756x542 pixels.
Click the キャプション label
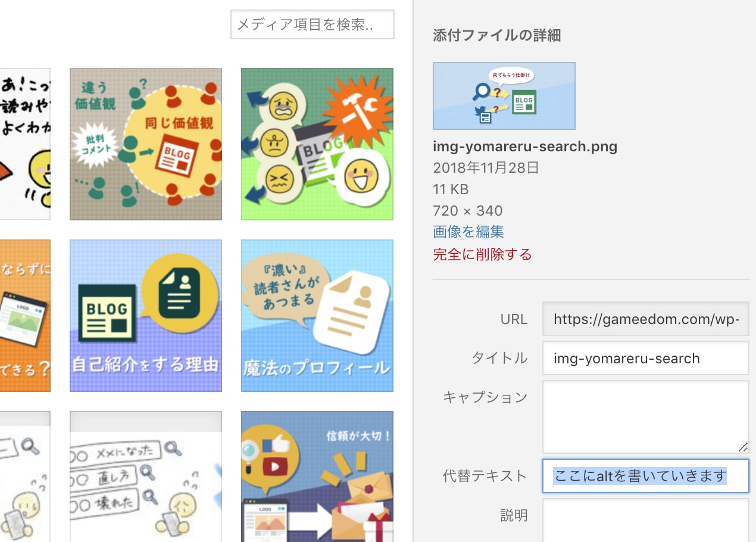tap(485, 397)
